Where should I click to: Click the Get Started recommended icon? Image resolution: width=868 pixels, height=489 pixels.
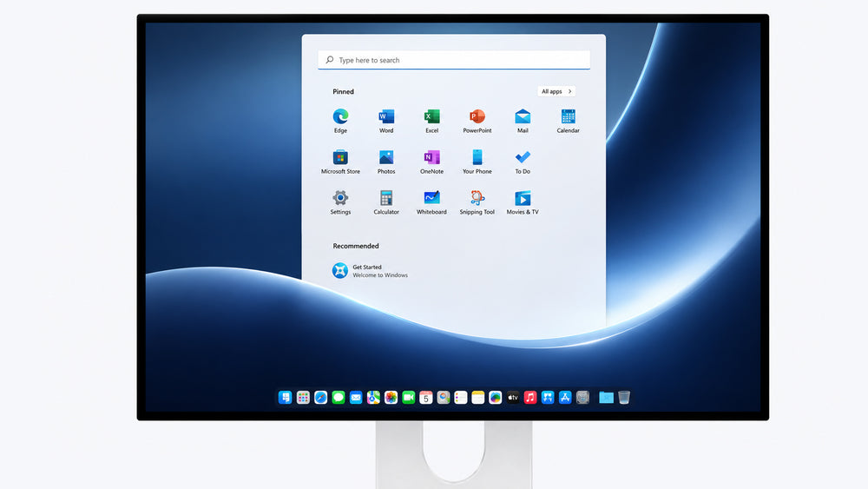tap(340, 270)
